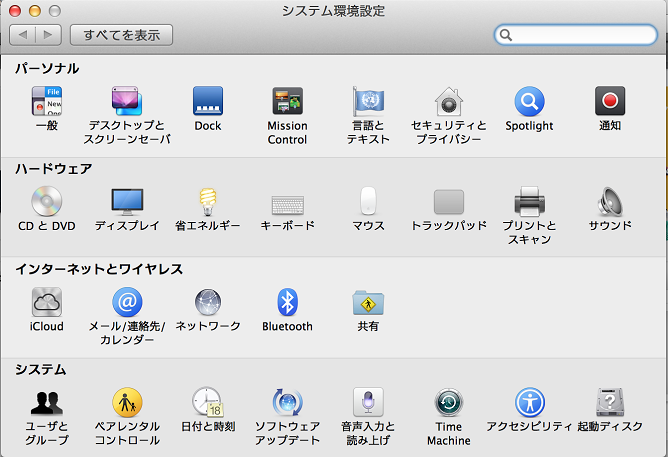Open Time Machine preferences
The height and width of the screenshot is (457, 668).
point(448,402)
